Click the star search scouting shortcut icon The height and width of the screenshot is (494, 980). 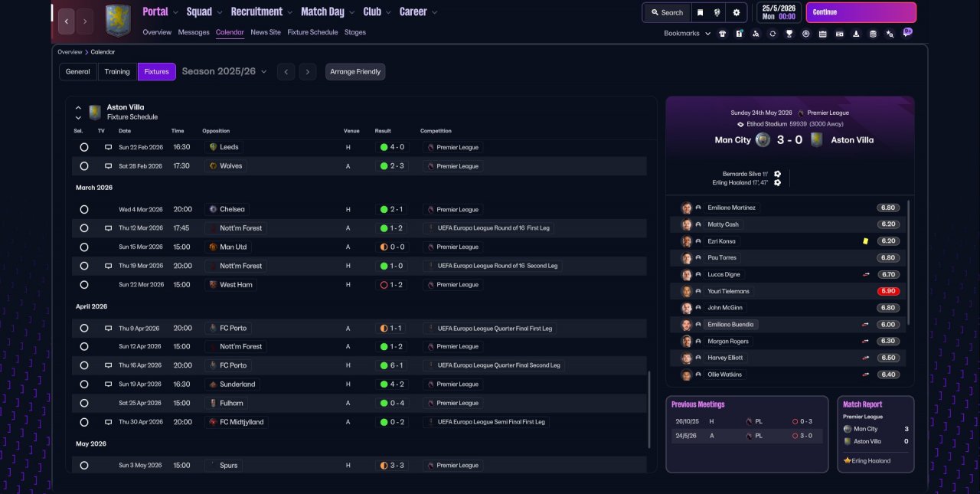point(890,34)
